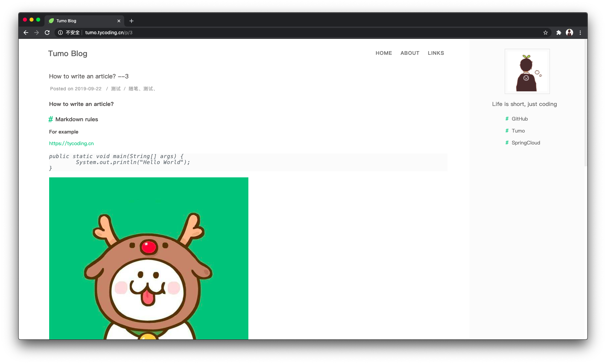Reload the page with the refresh icon
The width and height of the screenshot is (606, 364).
[x=47, y=33]
